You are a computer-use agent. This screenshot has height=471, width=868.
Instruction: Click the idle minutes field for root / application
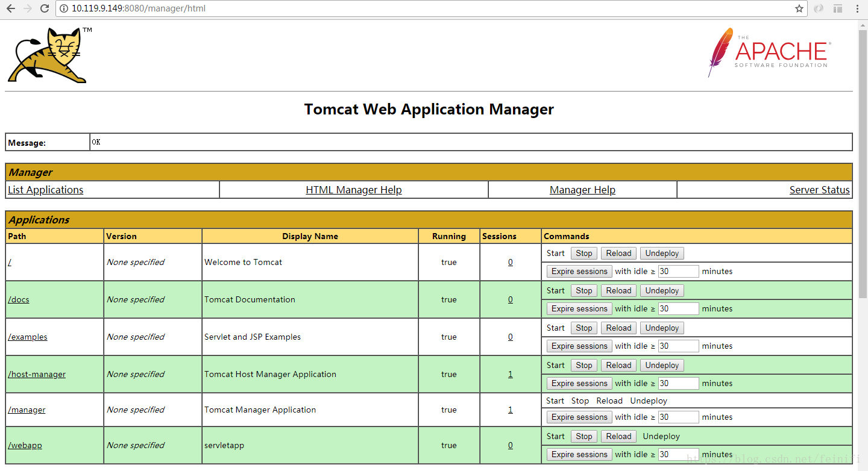tap(679, 272)
